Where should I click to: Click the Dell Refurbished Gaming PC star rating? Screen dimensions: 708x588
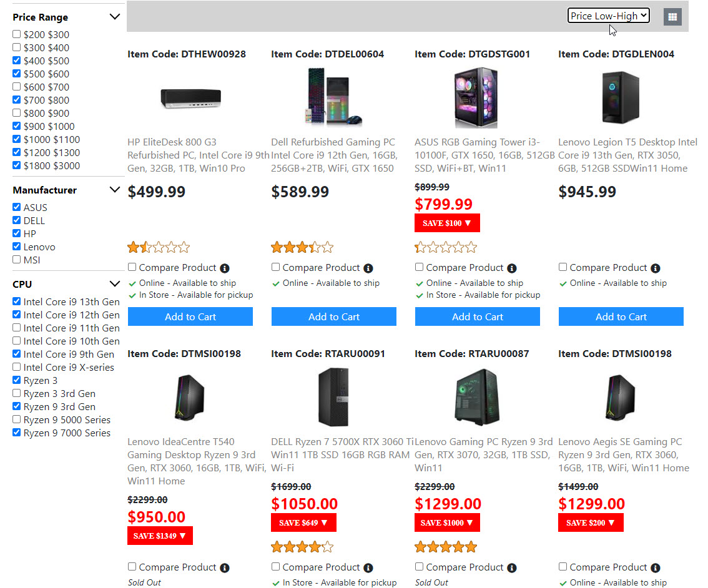[x=302, y=248]
